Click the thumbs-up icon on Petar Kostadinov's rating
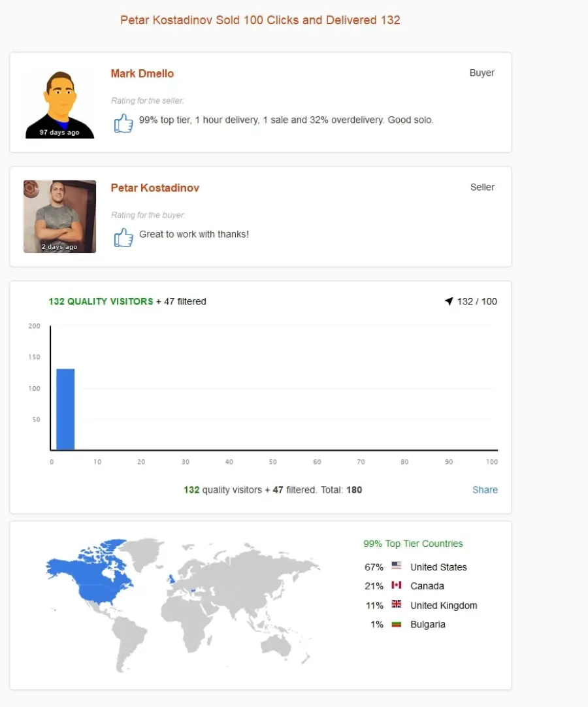 (123, 237)
